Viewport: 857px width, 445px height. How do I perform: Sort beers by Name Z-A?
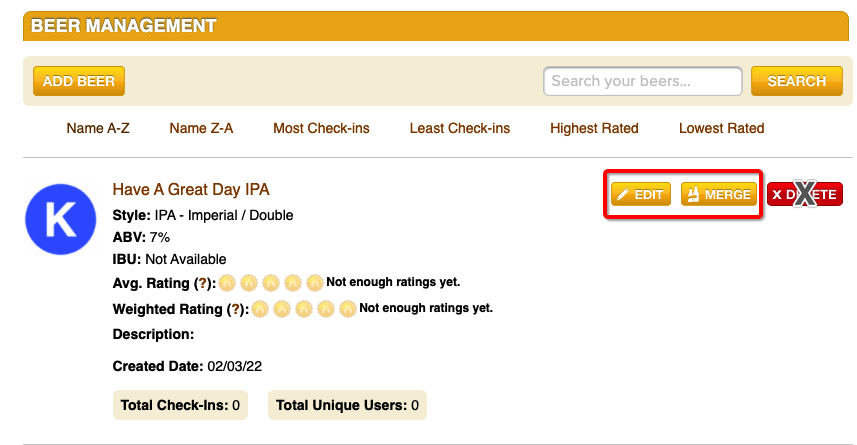(x=201, y=128)
